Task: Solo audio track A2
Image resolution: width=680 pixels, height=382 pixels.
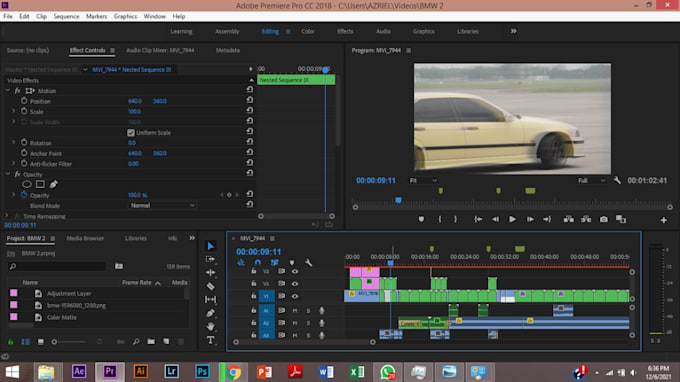Action: 308,323
